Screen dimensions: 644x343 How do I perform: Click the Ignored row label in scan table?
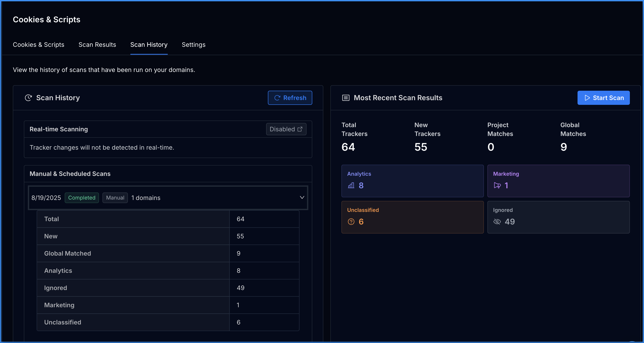[x=55, y=288]
